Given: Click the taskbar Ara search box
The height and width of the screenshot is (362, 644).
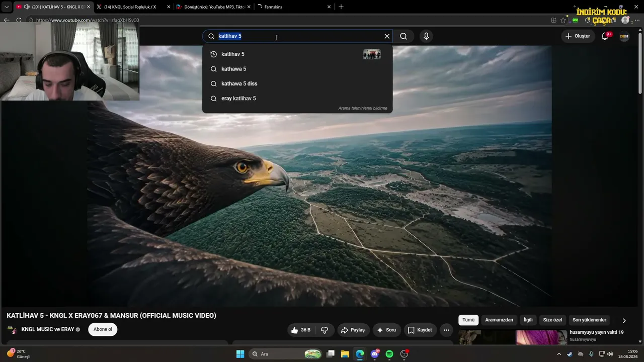Looking at the screenshot, I should (x=285, y=354).
